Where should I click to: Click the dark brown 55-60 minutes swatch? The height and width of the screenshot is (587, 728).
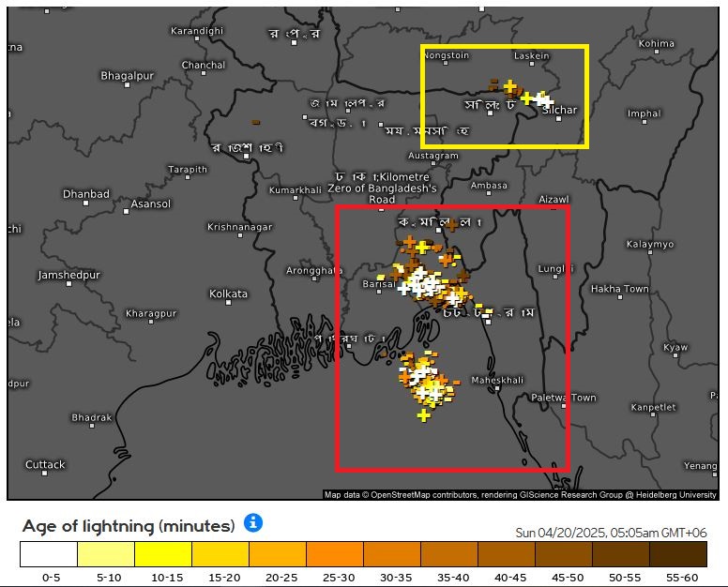coord(678,554)
